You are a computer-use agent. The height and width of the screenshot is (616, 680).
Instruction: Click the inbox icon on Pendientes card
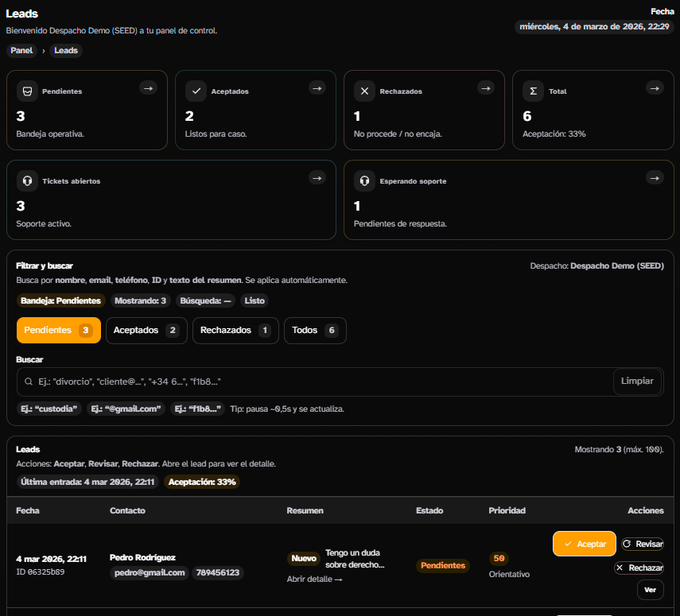(x=27, y=91)
